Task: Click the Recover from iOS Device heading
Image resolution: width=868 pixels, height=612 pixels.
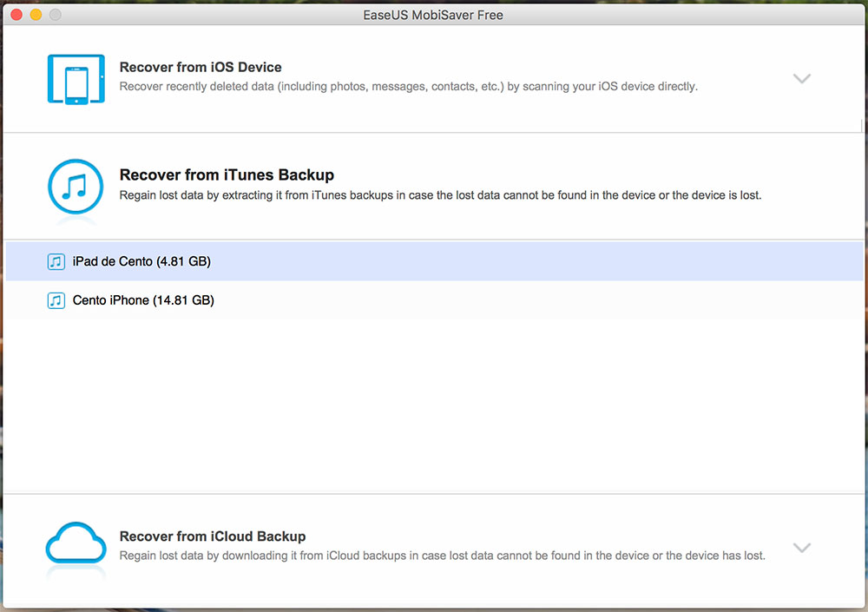Action: tap(201, 67)
